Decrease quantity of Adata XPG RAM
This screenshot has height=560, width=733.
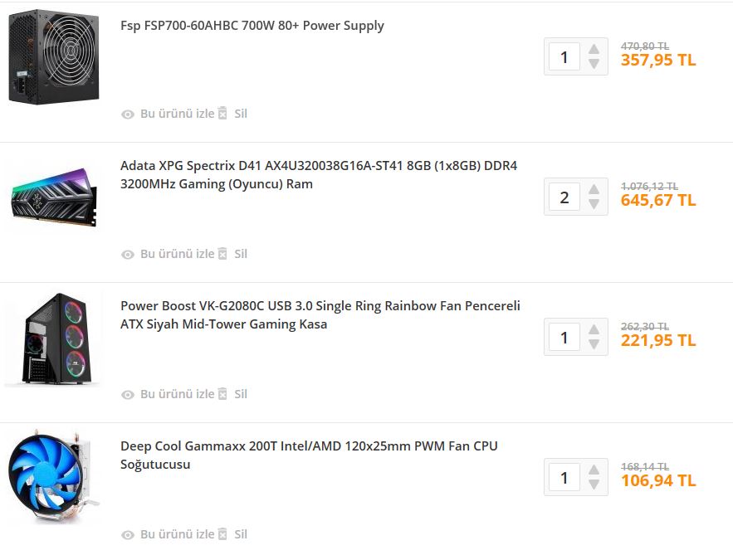point(594,205)
